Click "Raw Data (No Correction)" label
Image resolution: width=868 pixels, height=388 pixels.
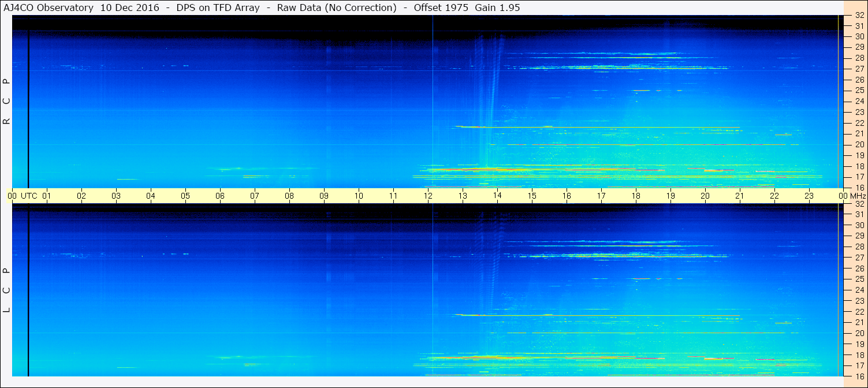[337, 8]
